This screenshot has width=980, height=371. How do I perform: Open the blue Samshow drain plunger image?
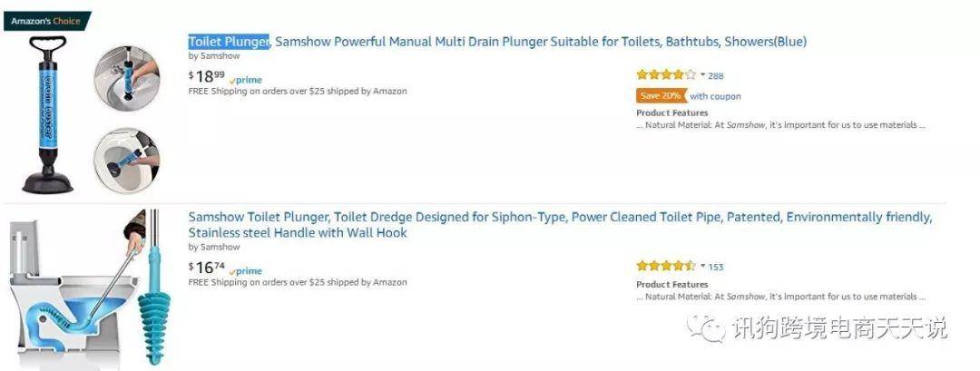(47, 115)
